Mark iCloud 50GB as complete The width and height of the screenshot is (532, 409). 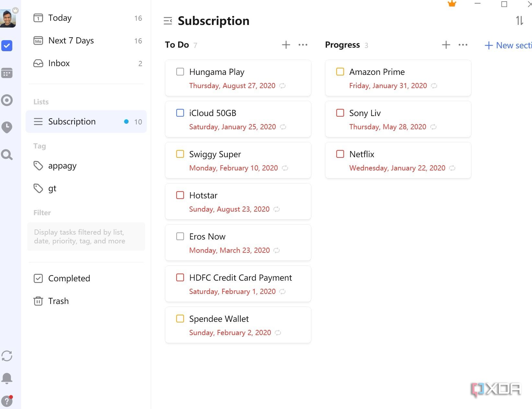tap(180, 113)
